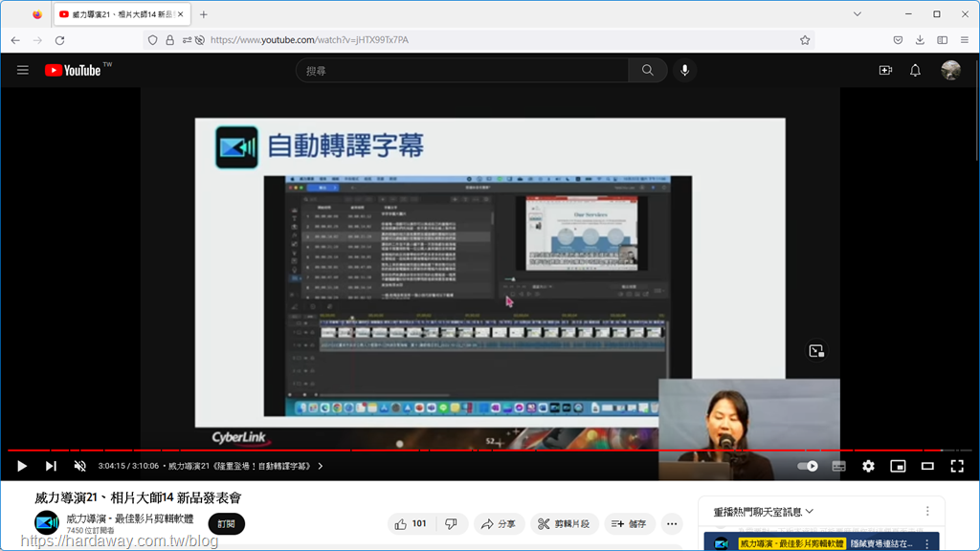
Task: Open channel name 威力導演 link
Action: click(x=130, y=518)
